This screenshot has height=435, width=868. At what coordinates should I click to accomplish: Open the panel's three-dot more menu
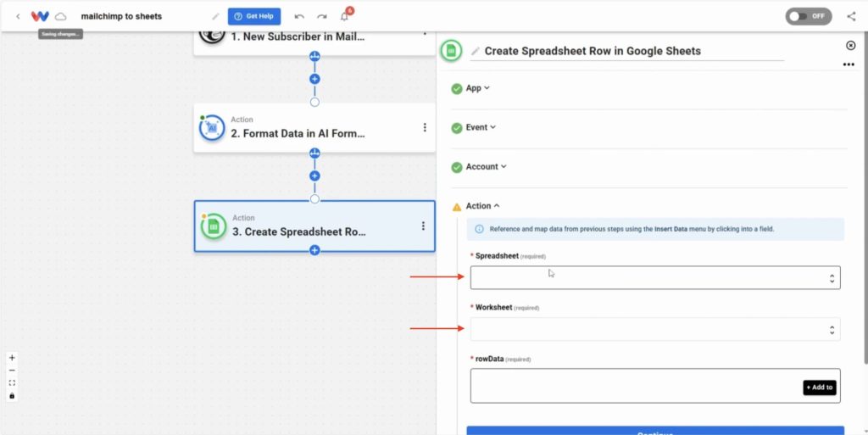pyautogui.click(x=848, y=64)
